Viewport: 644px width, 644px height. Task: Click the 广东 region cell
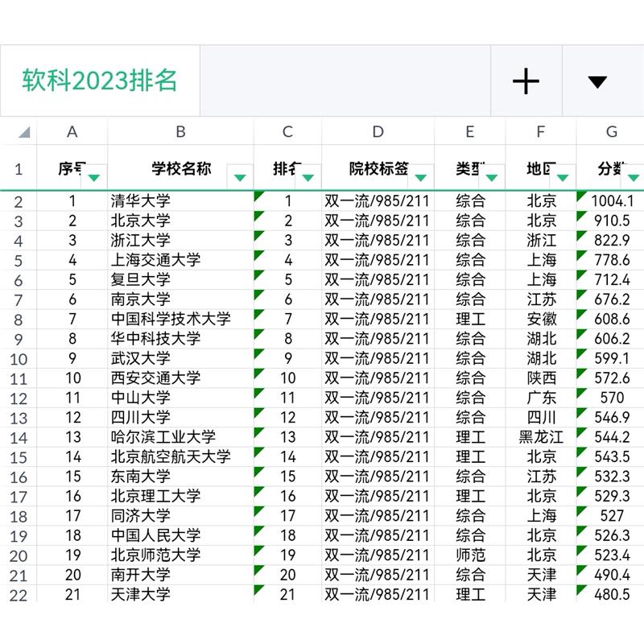click(x=541, y=398)
